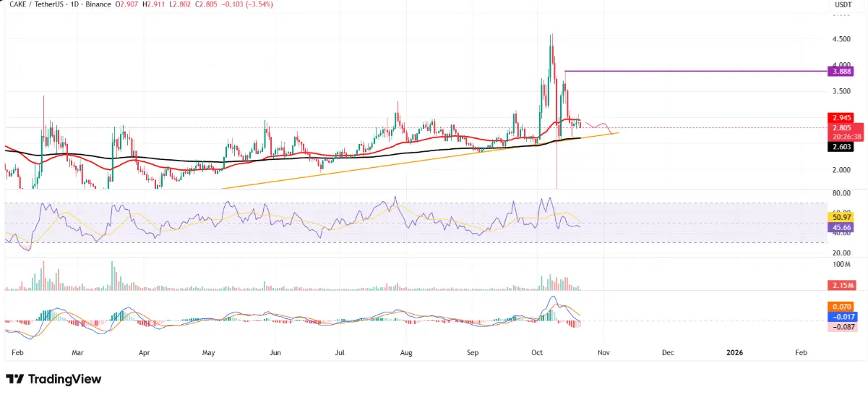Click the TradingView logo

(x=53, y=379)
